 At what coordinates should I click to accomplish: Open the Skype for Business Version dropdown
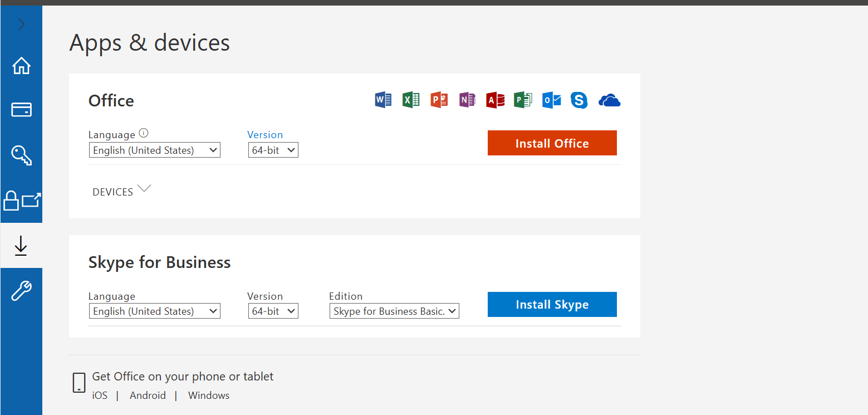coord(273,311)
